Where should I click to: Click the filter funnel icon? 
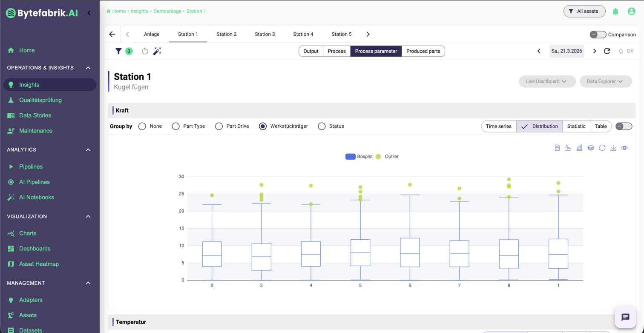click(118, 51)
